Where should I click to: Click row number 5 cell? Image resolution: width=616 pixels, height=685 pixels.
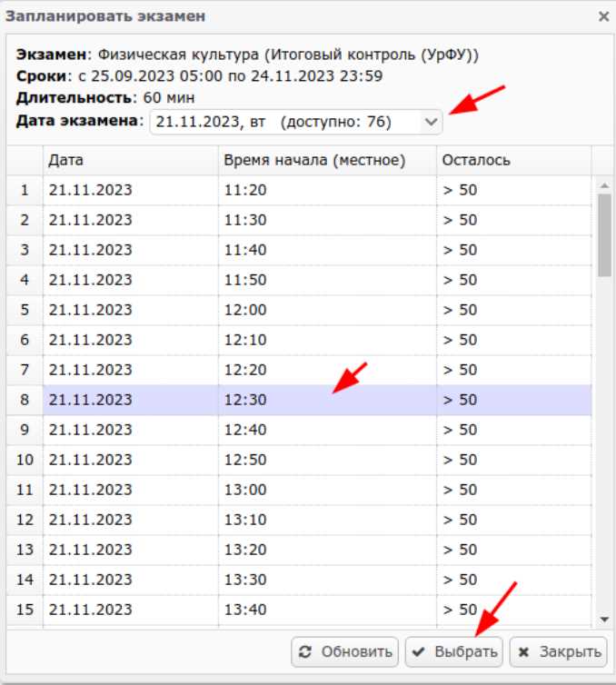point(25,310)
